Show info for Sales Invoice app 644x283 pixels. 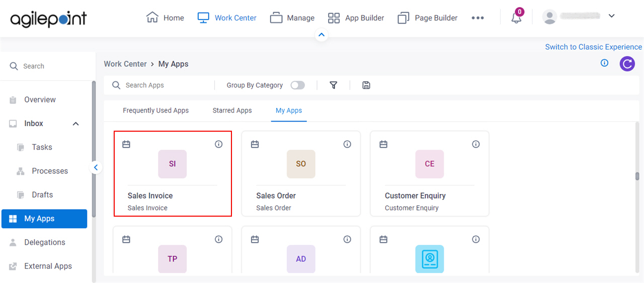click(218, 144)
